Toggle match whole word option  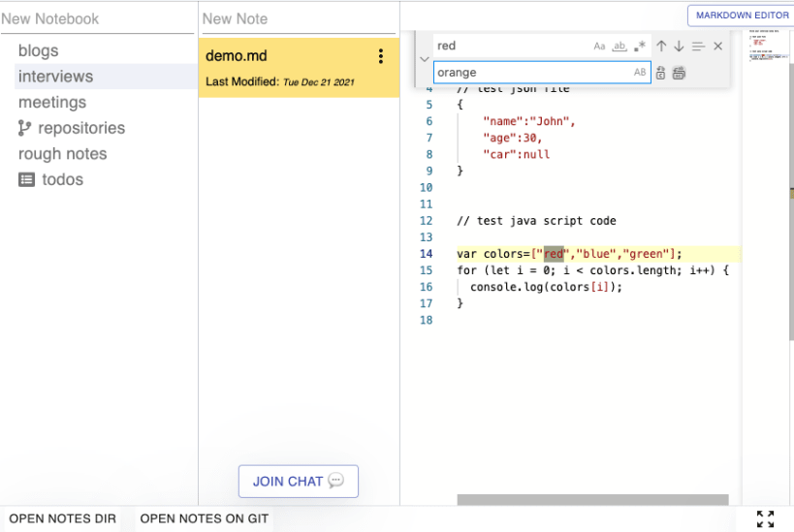[619, 47]
